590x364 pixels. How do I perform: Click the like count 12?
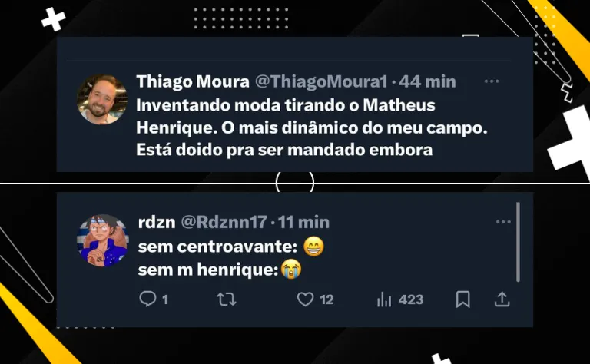(327, 299)
